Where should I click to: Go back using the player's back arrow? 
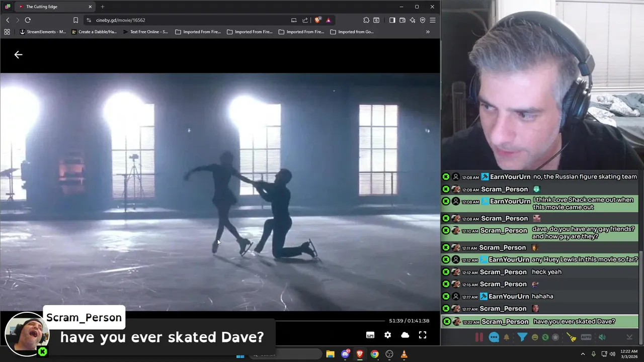18,54
